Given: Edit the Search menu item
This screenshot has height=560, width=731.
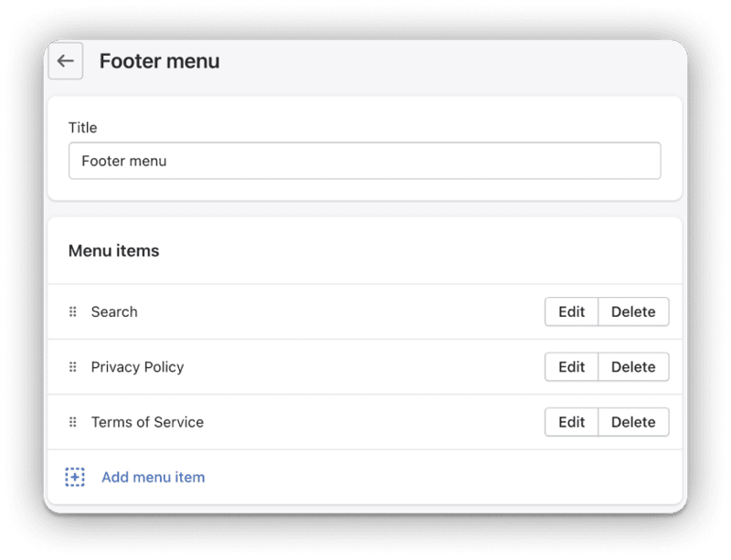Looking at the screenshot, I should tap(571, 312).
